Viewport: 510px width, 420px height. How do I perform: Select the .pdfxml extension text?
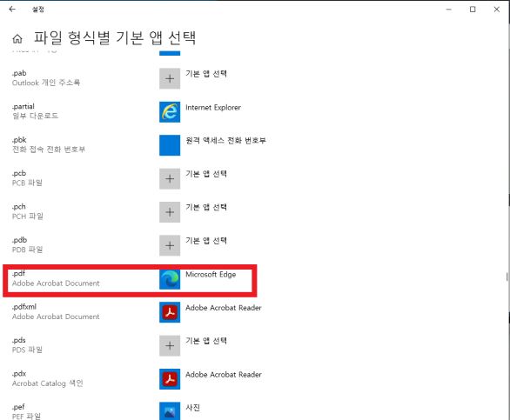coord(24,307)
